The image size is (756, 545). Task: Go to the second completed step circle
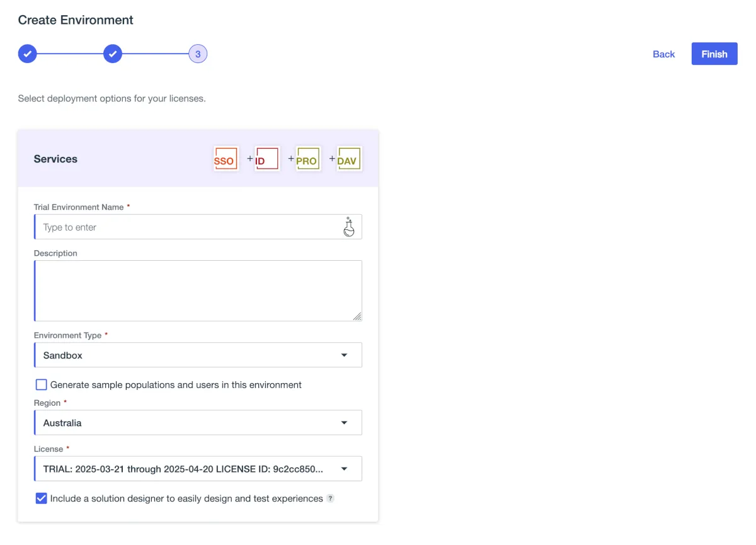112,54
